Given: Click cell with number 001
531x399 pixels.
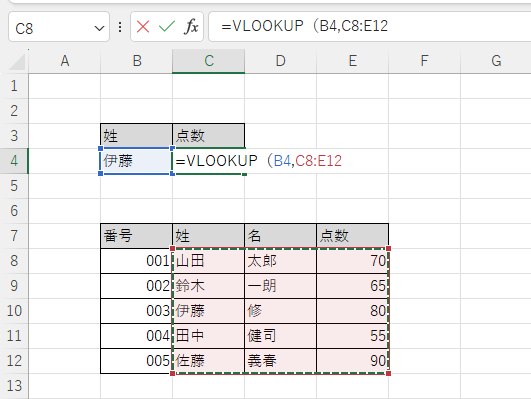Looking at the screenshot, I should point(136,261).
